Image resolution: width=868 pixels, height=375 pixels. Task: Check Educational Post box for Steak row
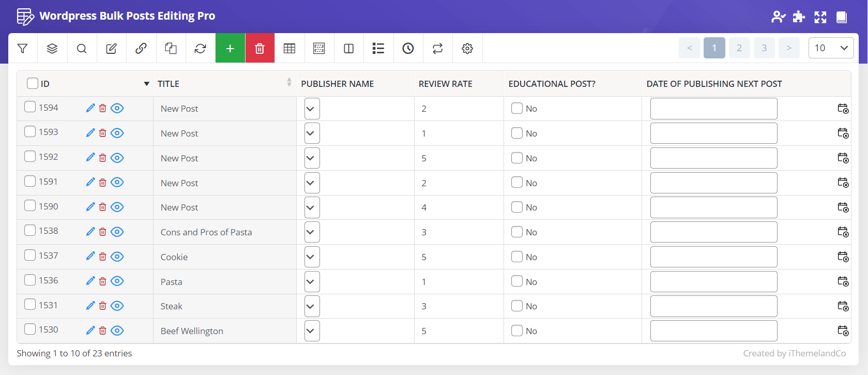click(x=517, y=306)
